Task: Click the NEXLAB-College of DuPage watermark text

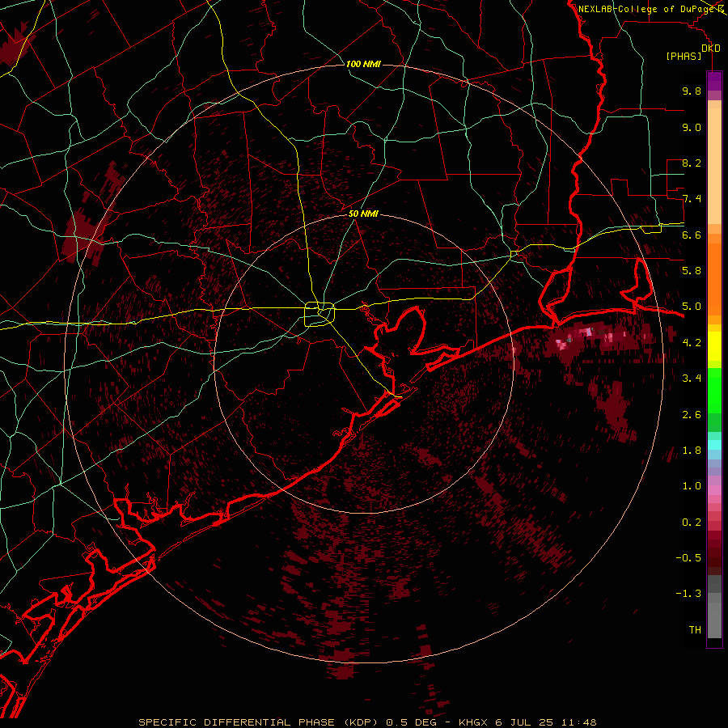Action: point(648,9)
